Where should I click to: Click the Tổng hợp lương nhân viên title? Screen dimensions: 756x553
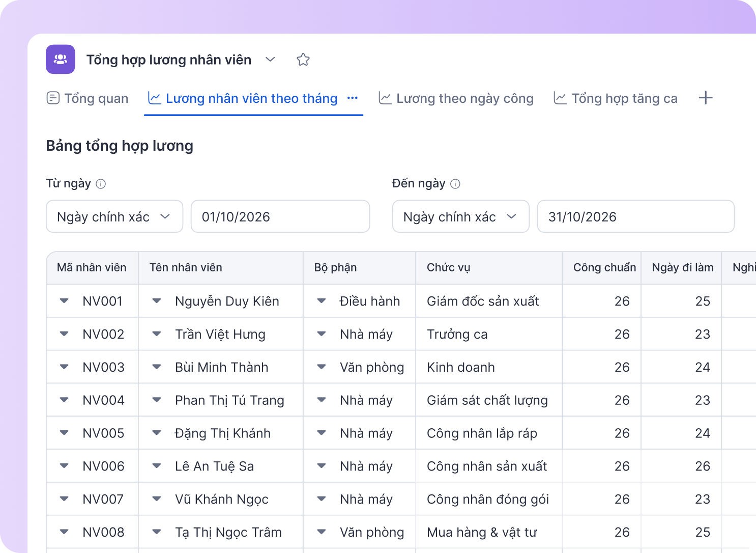pyautogui.click(x=169, y=60)
